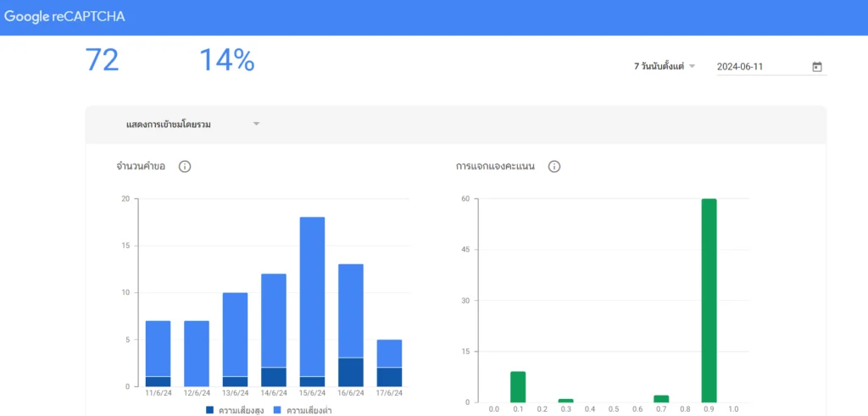
Task: Click the small green bar at 0.3
Action: [x=565, y=401]
